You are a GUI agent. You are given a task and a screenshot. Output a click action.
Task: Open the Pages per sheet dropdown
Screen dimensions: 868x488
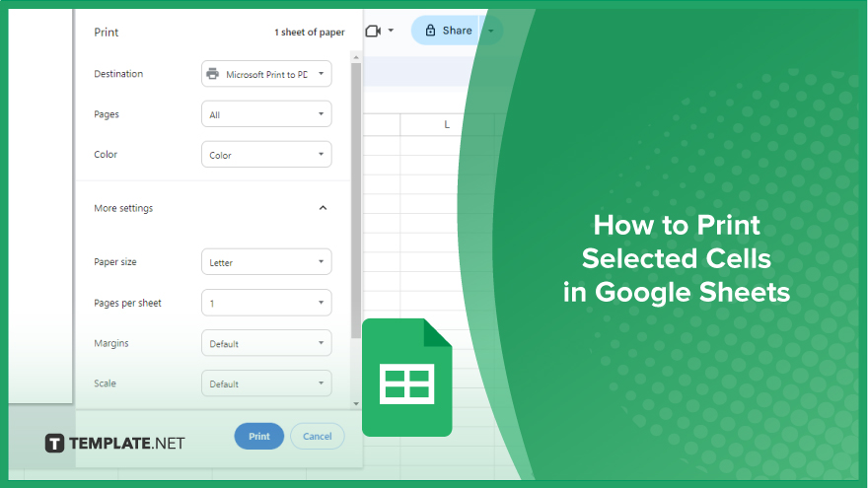266,303
